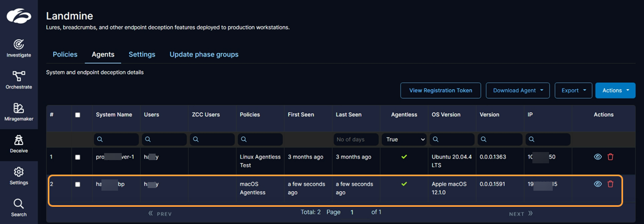Open the Orchestrate sidebar section
Screen dimensions: 644x224
click(19, 80)
